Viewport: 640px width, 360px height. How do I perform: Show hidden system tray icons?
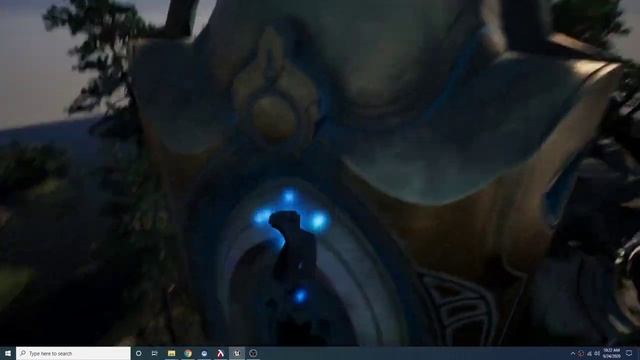573,353
